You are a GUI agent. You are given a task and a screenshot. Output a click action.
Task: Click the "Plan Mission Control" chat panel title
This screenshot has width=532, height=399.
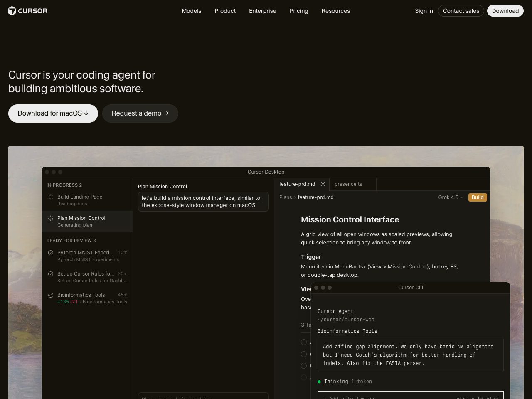point(163,187)
